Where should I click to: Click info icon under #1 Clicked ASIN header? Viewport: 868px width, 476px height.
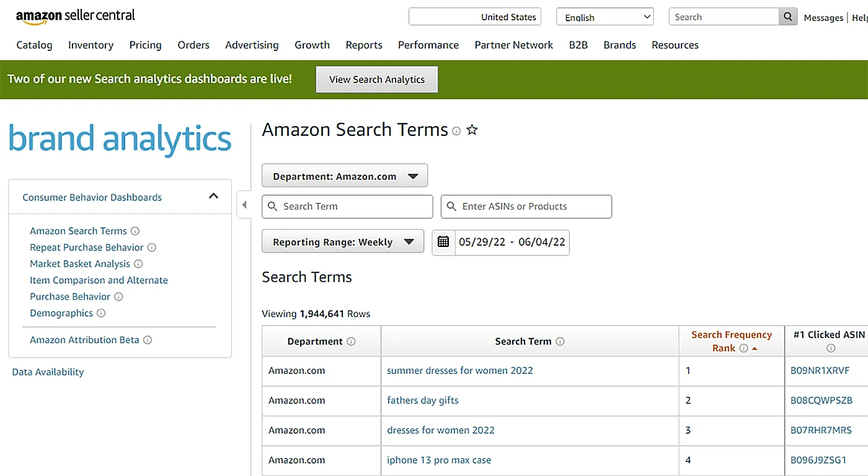pyautogui.click(x=831, y=348)
